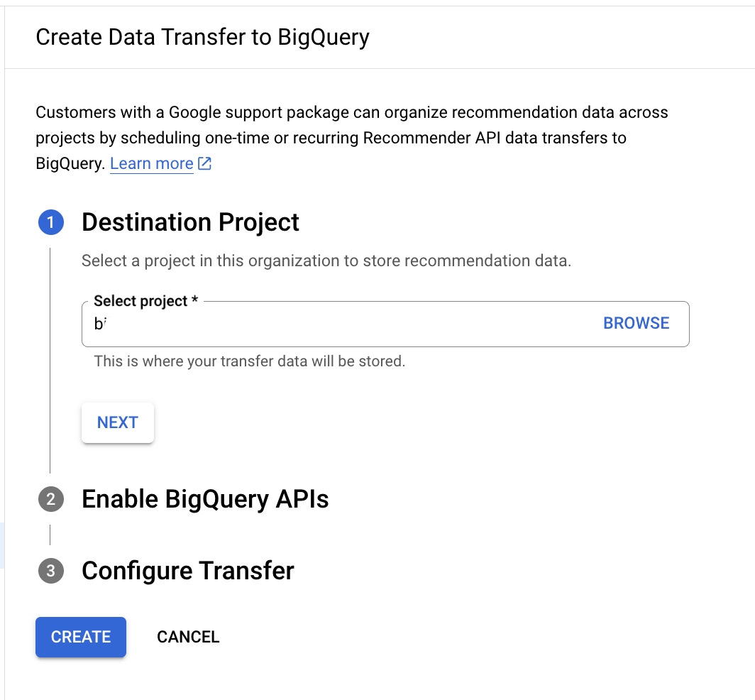This screenshot has height=700, width=755.
Task: Expand the Configure Transfer step
Action: point(187,571)
